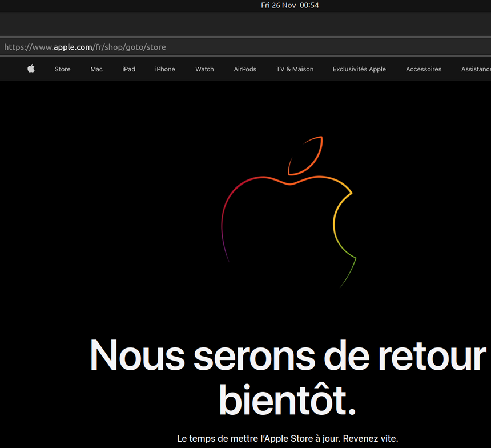491x448 pixels.
Task: Select Exclusivités Apple in the nav bar
Action: tap(359, 69)
